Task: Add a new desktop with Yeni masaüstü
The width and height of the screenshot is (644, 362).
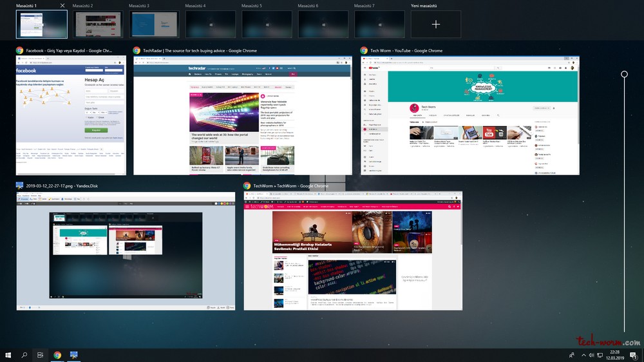Action: [436, 24]
